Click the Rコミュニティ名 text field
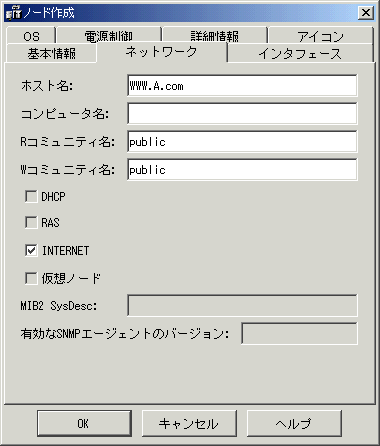Screen dimensions: 380x446 pyautogui.click(x=242, y=142)
